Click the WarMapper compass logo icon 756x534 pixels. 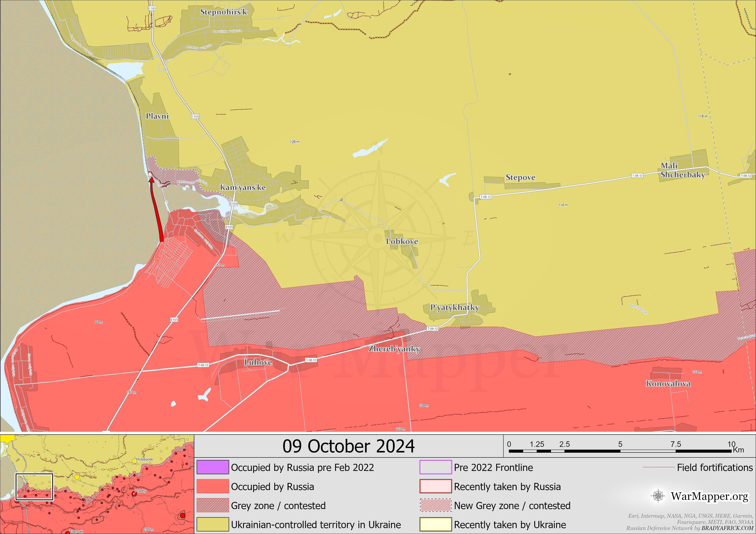[x=658, y=496]
